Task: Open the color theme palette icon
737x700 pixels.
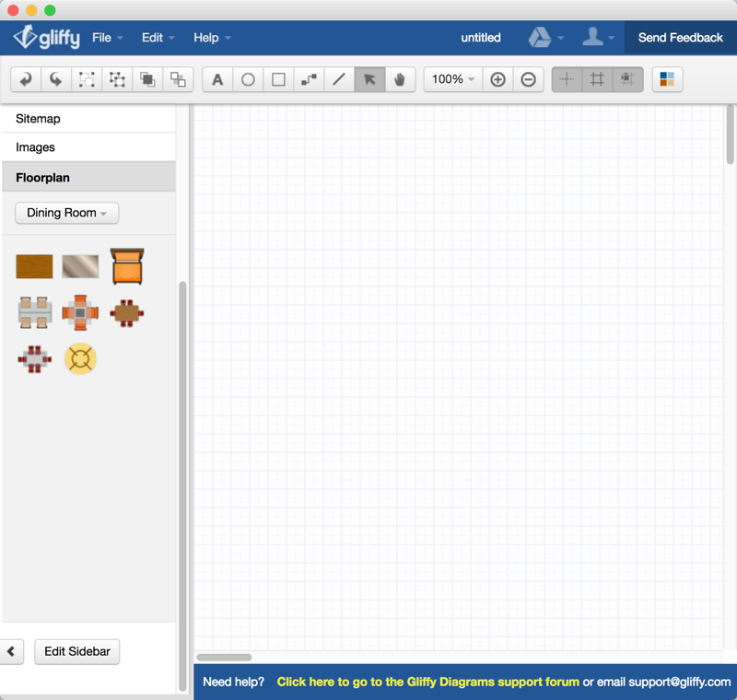Action: (667, 79)
